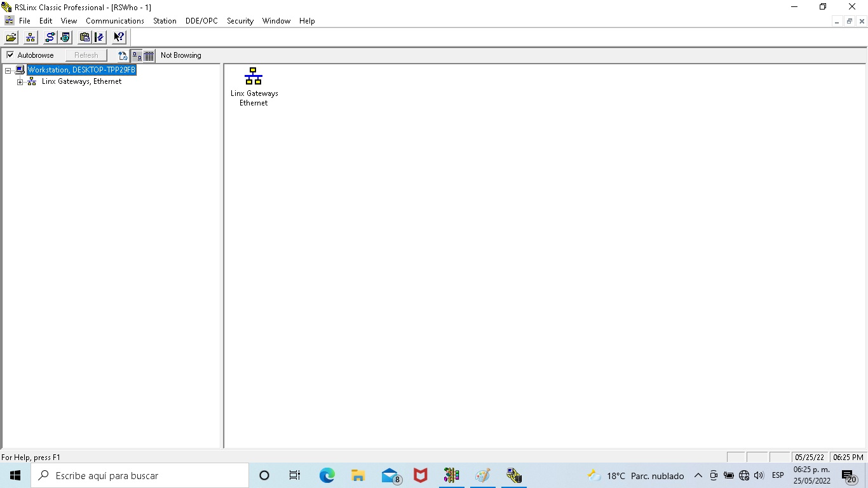Select Linx Gateways, Ethernet tree item
This screenshot has height=488, width=868.
pos(81,81)
